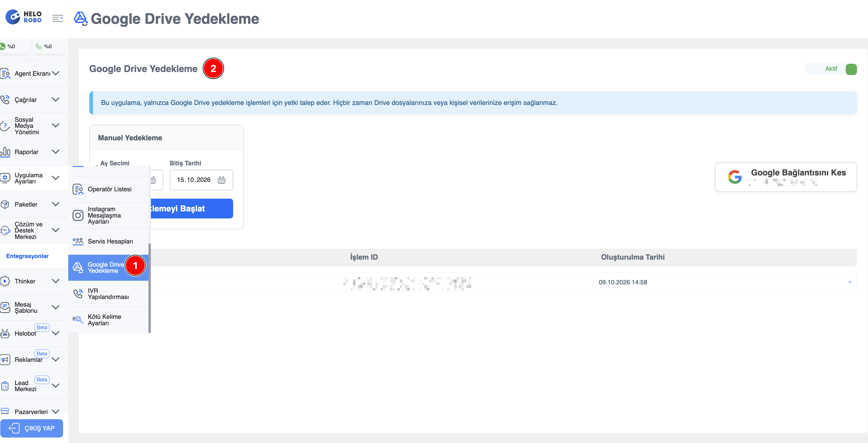Expand the 09.10.2026 14:58 backup row
Screen dimensions: 868x443
[850, 282]
